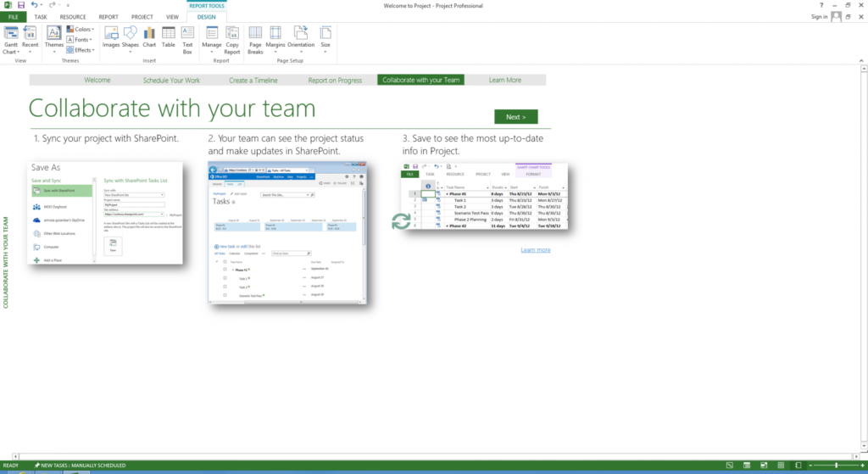Image resolution: width=868 pixels, height=474 pixels.
Task: Go to the Welcome page link
Action: [x=97, y=80]
